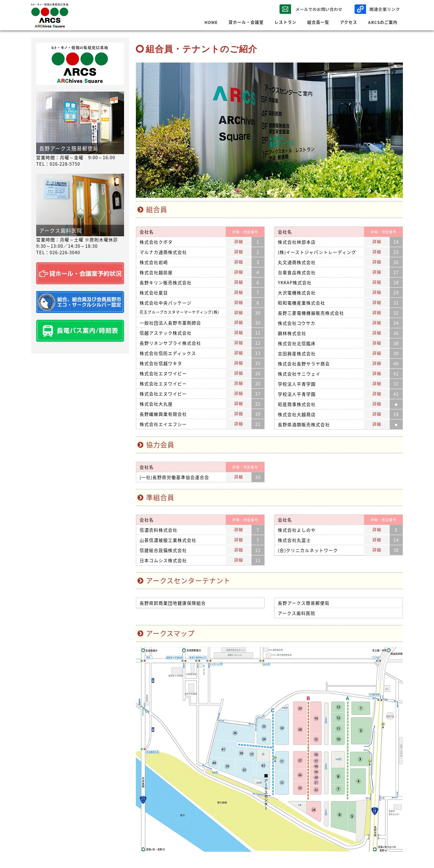434x868 pixels.
Task: Open 詳細 for 吉田興産株式会社
Action: pyautogui.click(x=377, y=354)
